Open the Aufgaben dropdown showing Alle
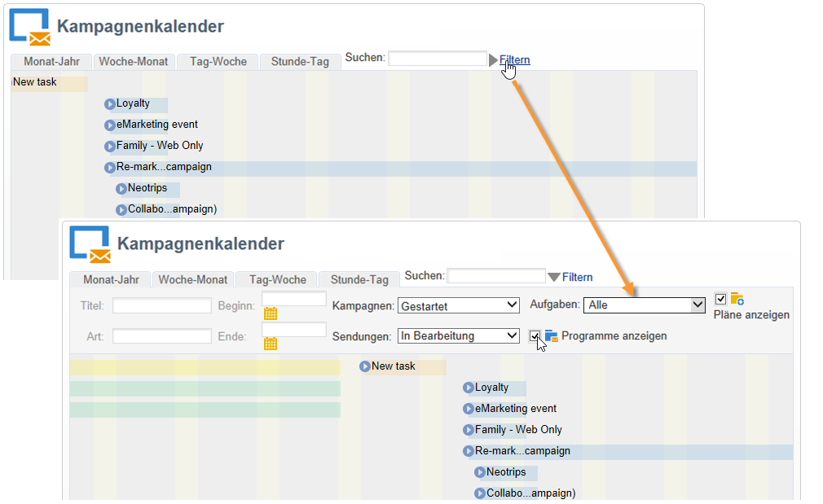This screenshot has width=823, height=504. coord(644,305)
